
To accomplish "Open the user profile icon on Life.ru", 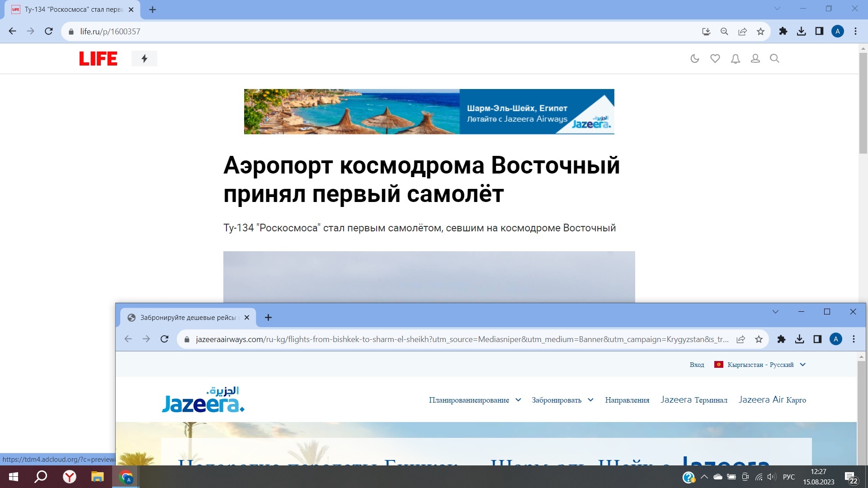I will (755, 58).
